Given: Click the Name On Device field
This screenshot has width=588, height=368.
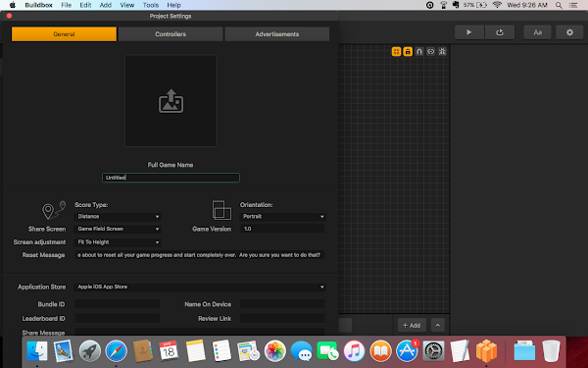Looking at the screenshot, I should (x=282, y=304).
